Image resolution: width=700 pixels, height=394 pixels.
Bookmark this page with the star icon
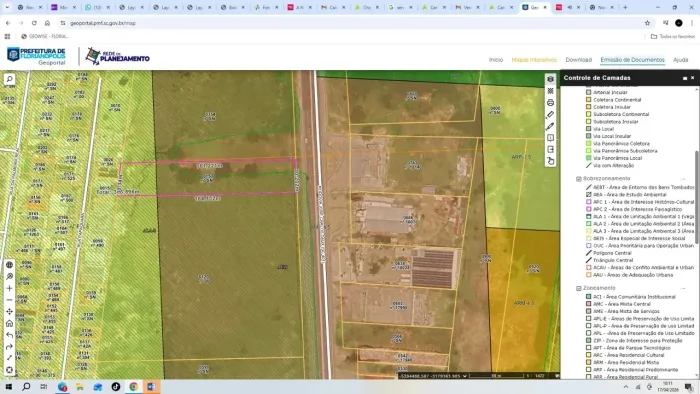pos(647,23)
